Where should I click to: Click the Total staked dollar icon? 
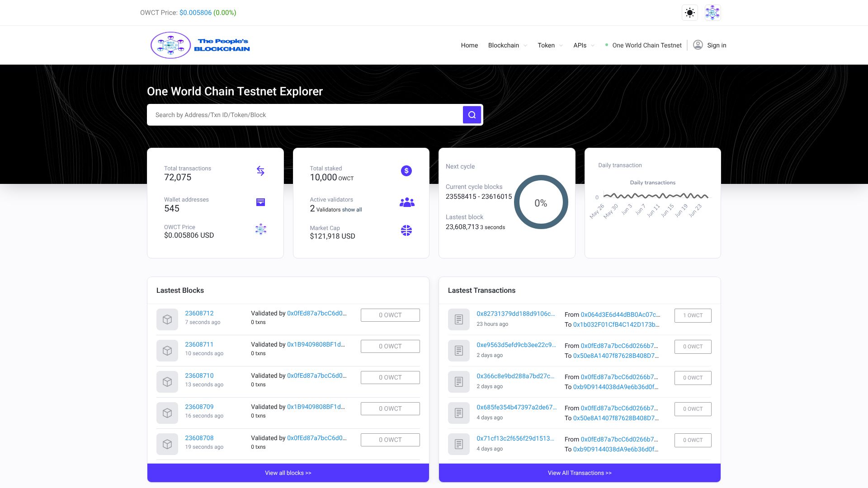406,171
